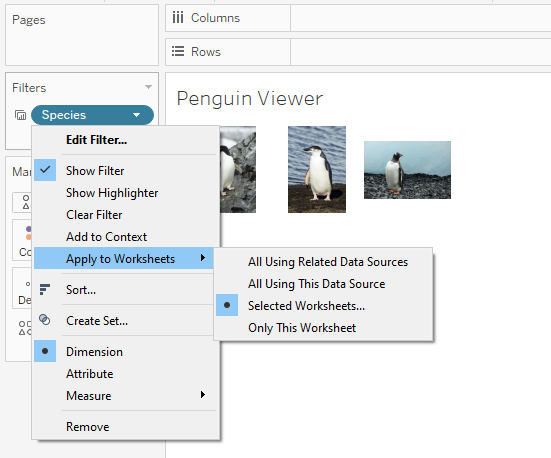Viewport: 551px width, 458px height.
Task: Click the Sort bars icon
Action: (x=45, y=289)
